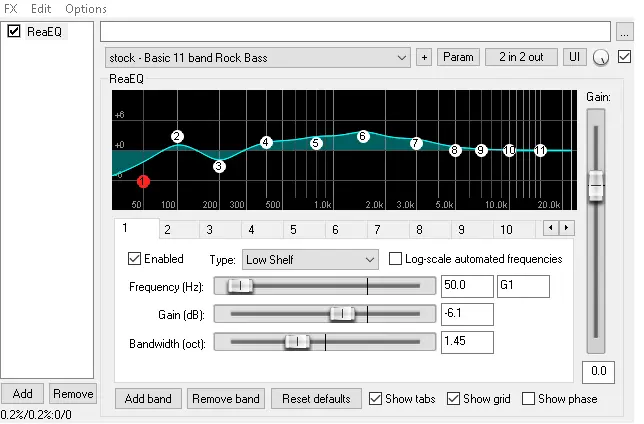Image resolution: width=644 pixels, height=424 pixels.
Task: Select band 2 node on the EQ curve
Action: point(177,136)
